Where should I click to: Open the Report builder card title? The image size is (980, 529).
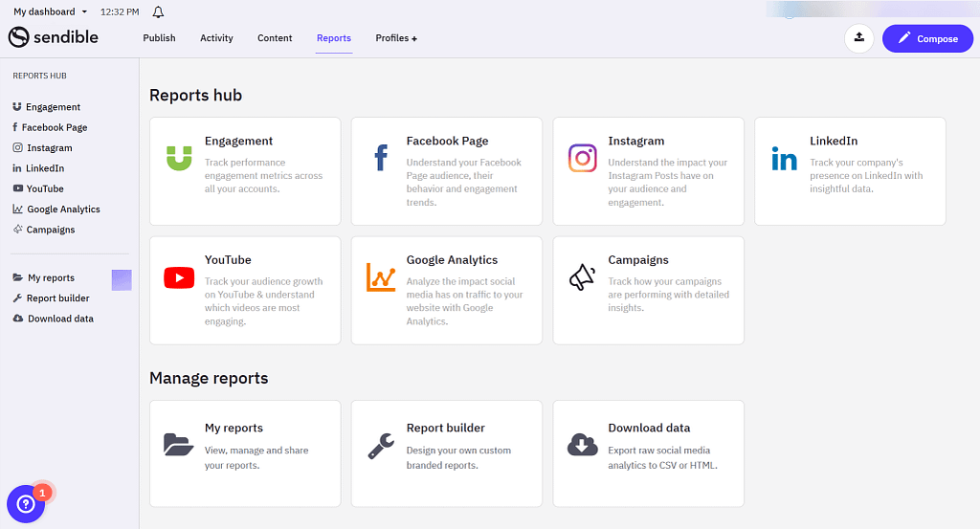pos(446,428)
